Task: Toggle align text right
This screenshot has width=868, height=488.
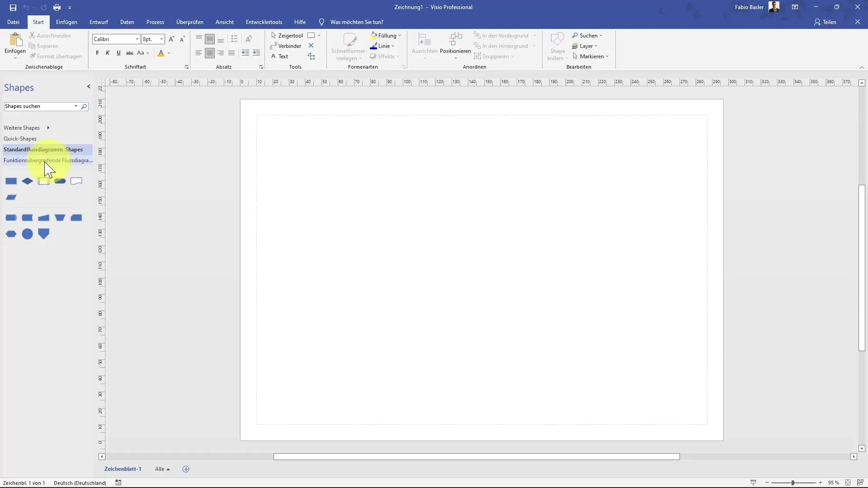Action: 221,53
